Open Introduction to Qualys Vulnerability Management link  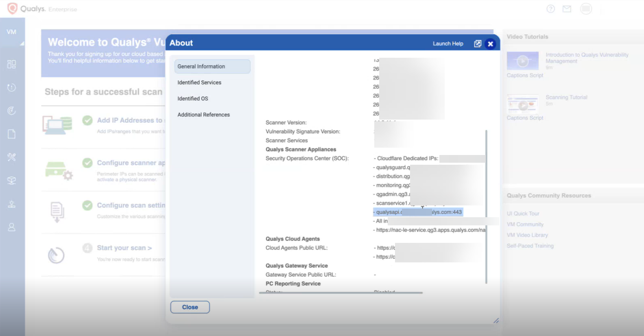click(x=587, y=58)
